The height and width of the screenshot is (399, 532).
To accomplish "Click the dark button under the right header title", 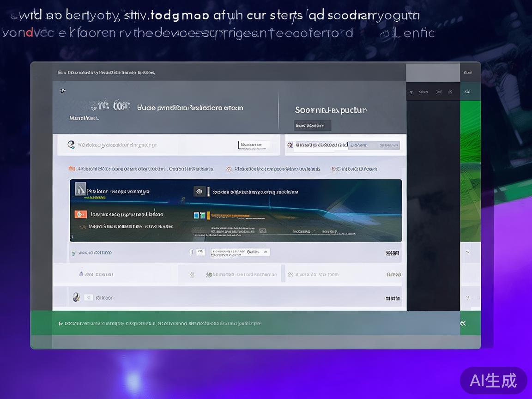I will 313,126.
